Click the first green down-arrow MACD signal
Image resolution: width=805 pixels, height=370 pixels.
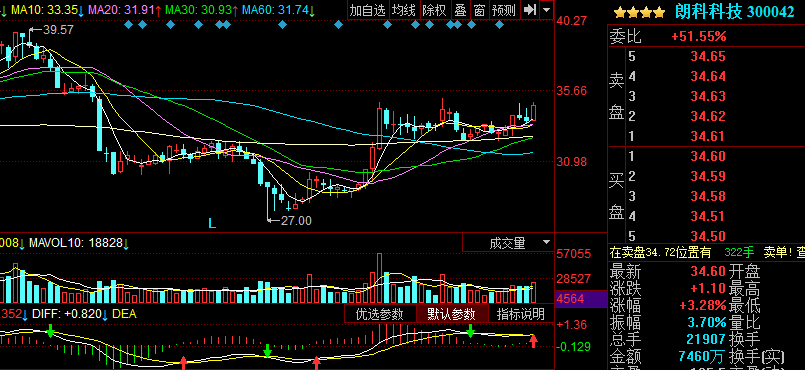point(50,330)
